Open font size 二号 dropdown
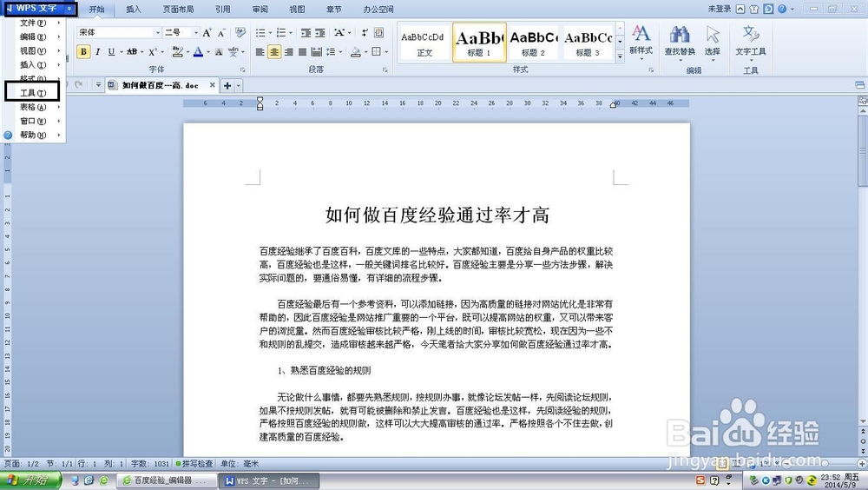868x490 pixels. point(195,33)
